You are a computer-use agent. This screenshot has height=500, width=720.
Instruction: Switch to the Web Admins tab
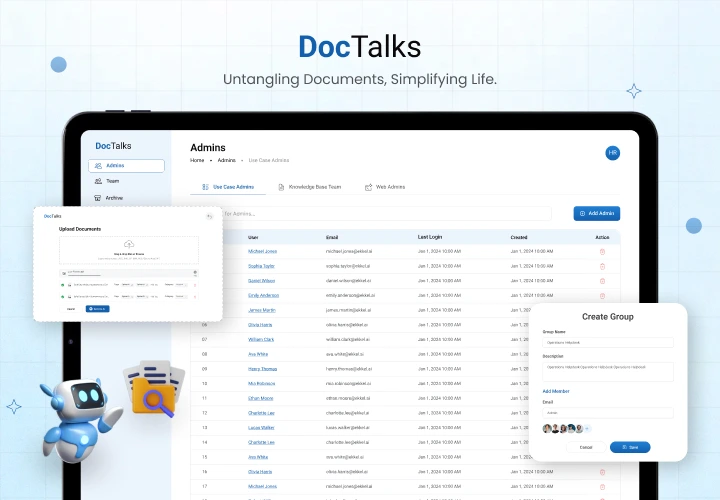pyautogui.click(x=385, y=187)
